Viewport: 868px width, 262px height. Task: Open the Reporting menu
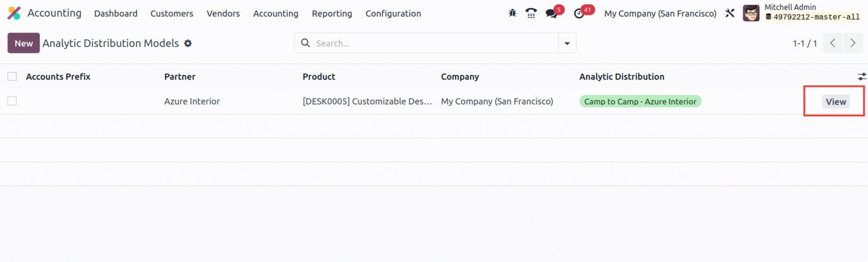point(332,13)
